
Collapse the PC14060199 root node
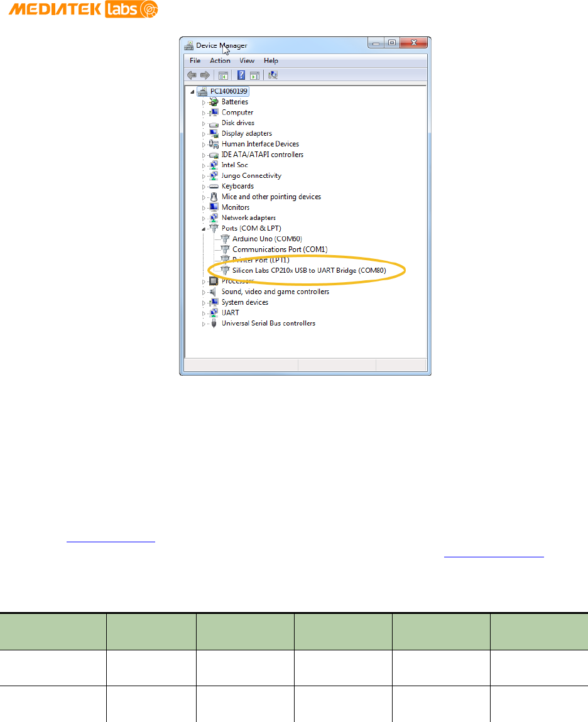point(192,92)
